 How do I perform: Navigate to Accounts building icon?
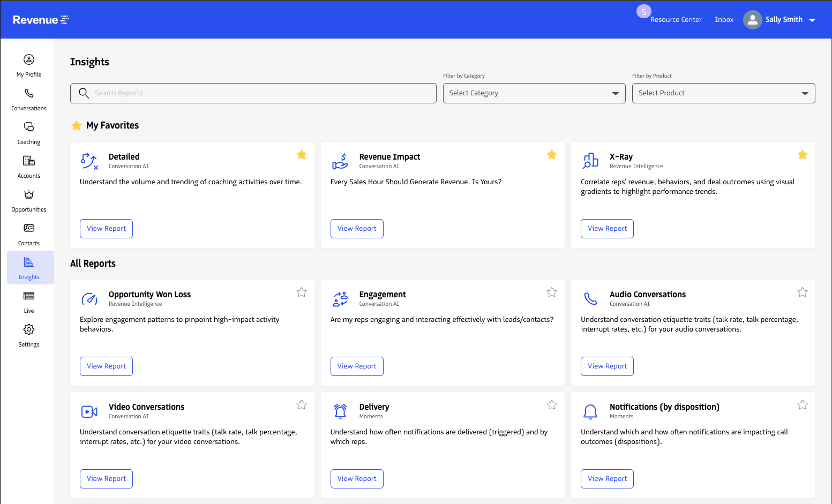point(29,161)
